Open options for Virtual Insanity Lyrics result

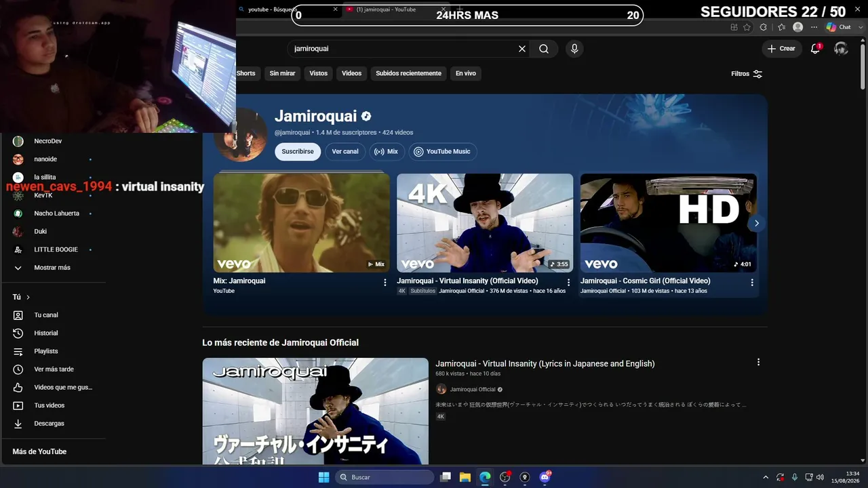click(758, 363)
